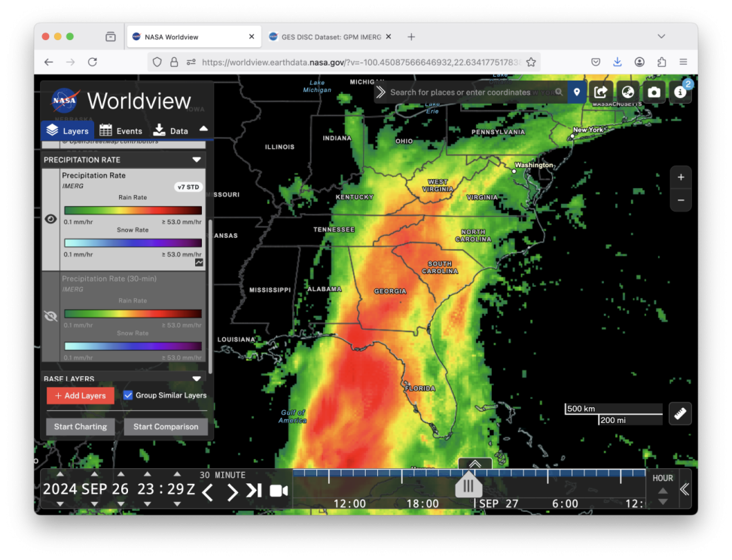
Task: Switch to the Events tab
Action: [x=121, y=130]
